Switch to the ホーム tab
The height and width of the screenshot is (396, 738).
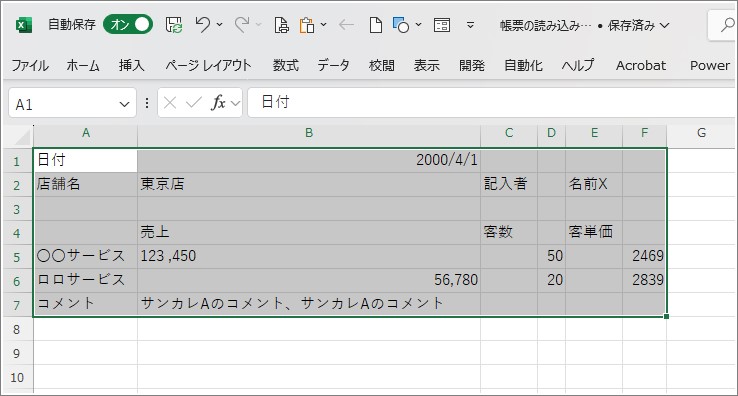click(x=83, y=65)
